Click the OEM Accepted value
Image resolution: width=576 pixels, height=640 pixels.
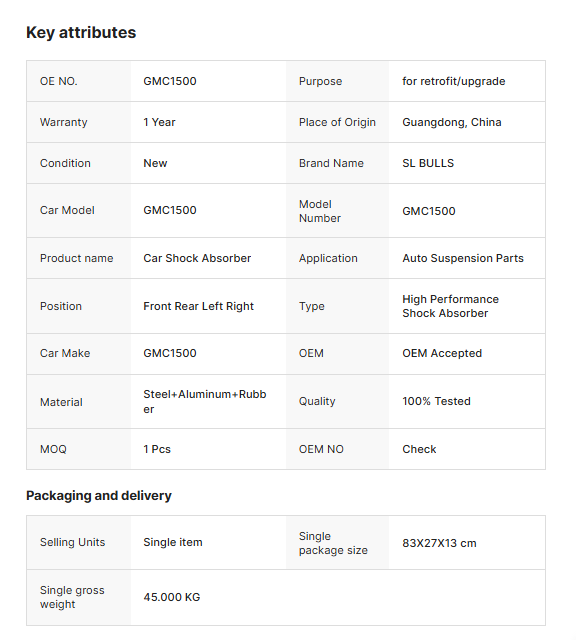(x=442, y=353)
